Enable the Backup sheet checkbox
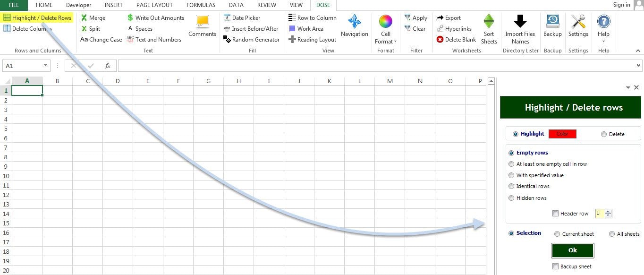The height and width of the screenshot is (275, 644). pyautogui.click(x=555, y=266)
